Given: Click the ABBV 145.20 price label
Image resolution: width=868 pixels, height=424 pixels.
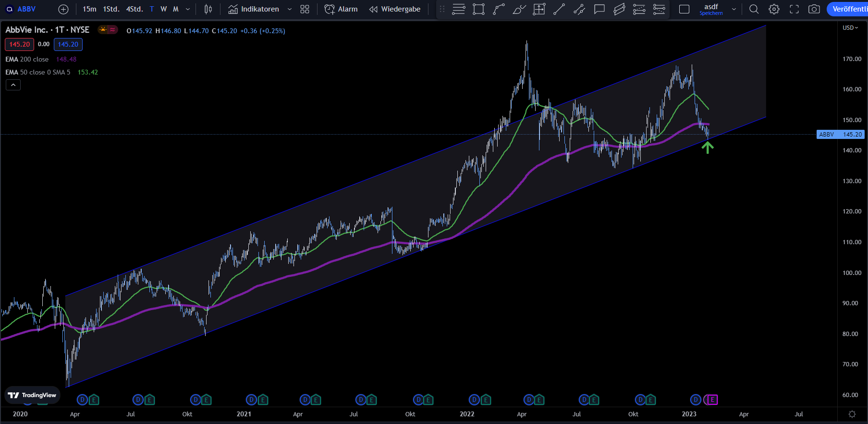Looking at the screenshot, I should 841,135.
